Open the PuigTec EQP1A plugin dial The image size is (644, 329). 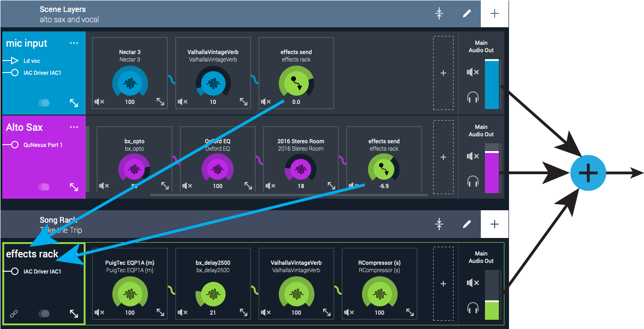point(130,294)
